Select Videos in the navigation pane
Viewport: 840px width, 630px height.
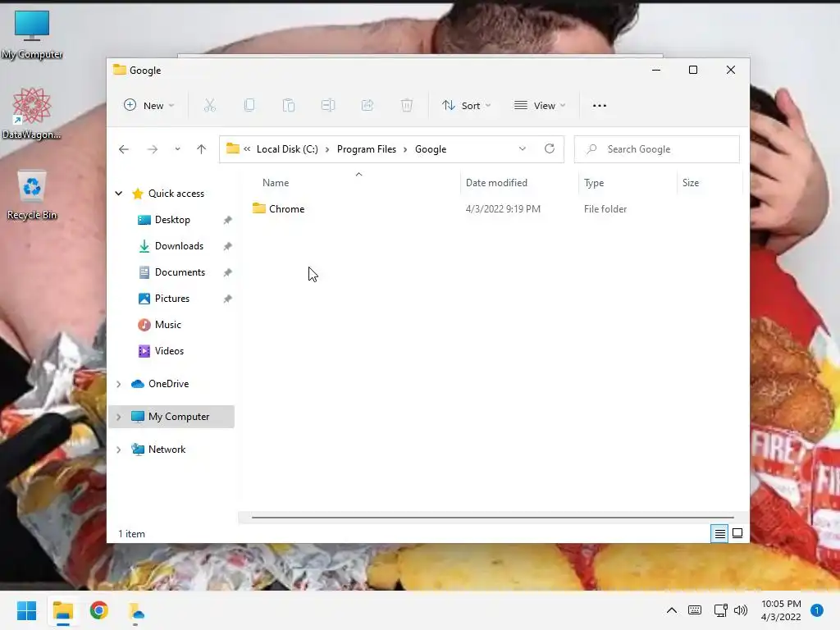click(x=169, y=351)
